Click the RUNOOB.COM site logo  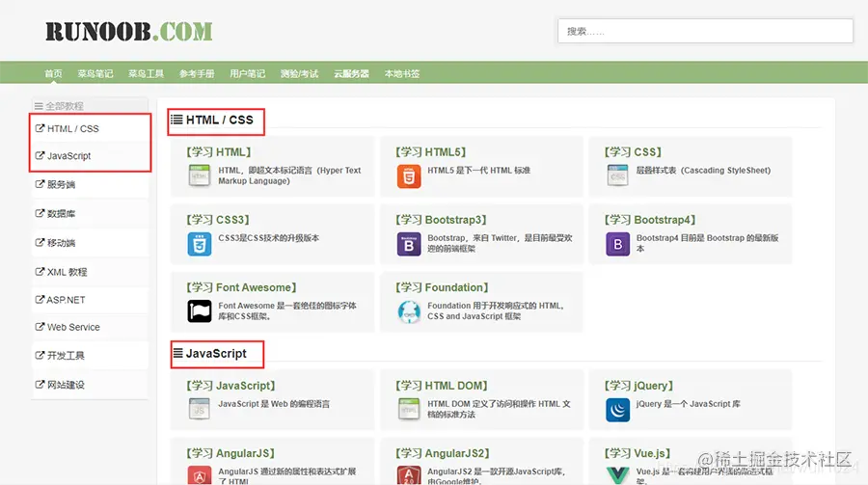pos(129,32)
